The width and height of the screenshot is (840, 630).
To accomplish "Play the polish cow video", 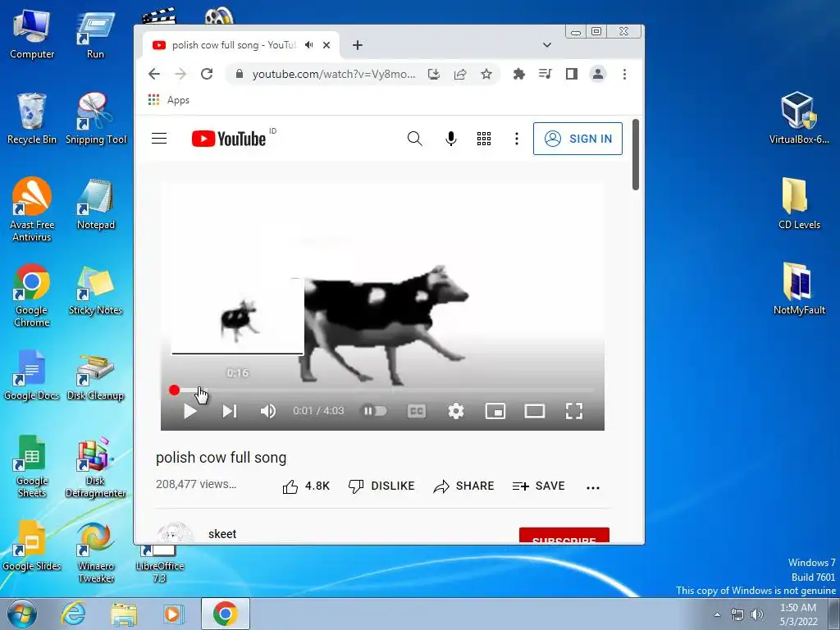I will point(190,411).
